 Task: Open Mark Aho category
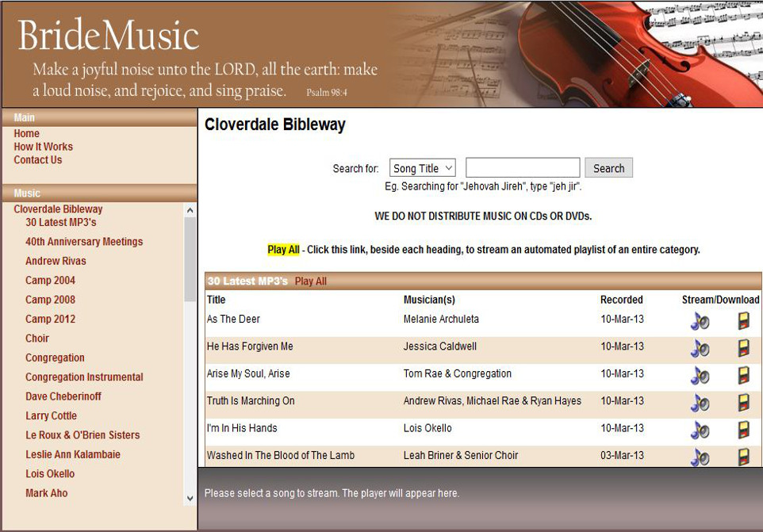click(x=47, y=493)
